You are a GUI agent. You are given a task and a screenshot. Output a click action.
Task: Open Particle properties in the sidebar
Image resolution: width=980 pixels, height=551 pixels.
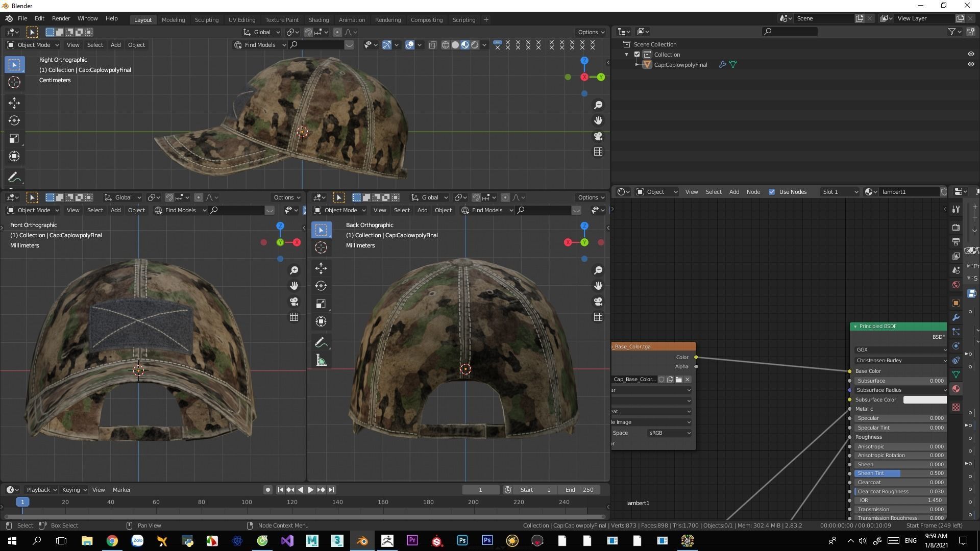[x=955, y=331]
